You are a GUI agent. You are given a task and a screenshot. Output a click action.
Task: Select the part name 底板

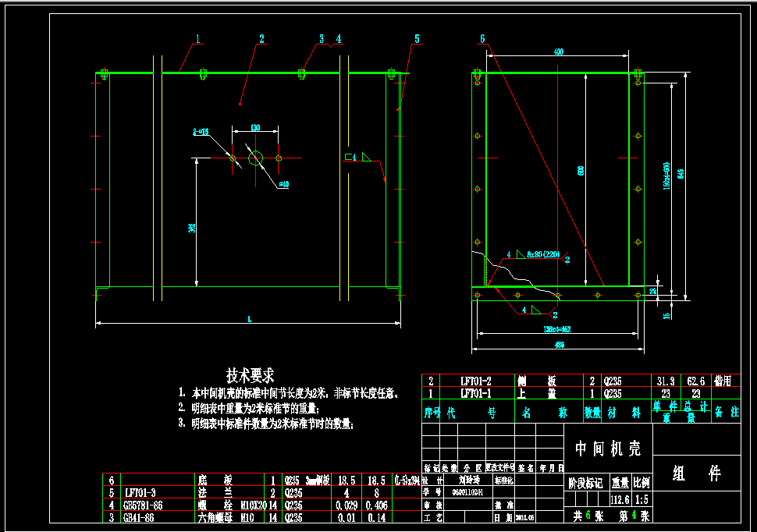215,481
